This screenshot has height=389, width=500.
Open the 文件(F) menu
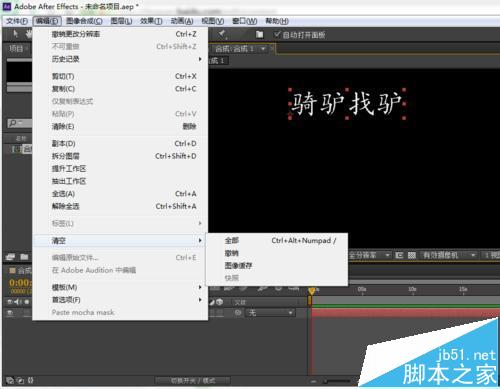[17, 21]
